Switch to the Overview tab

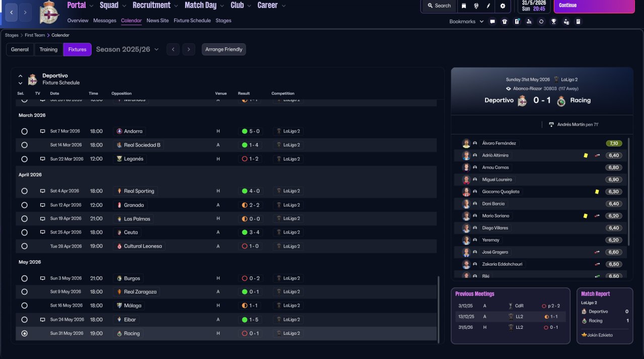(78, 21)
